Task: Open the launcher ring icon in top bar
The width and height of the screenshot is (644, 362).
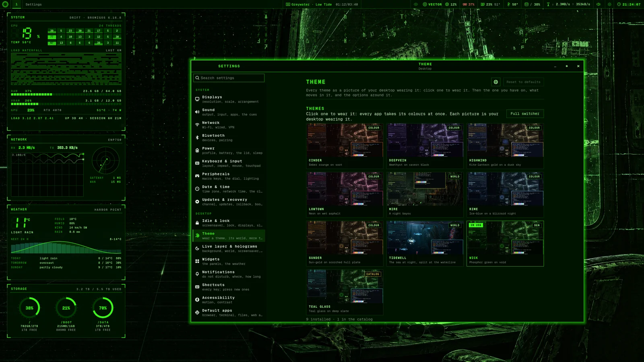Action: tap(5, 4)
